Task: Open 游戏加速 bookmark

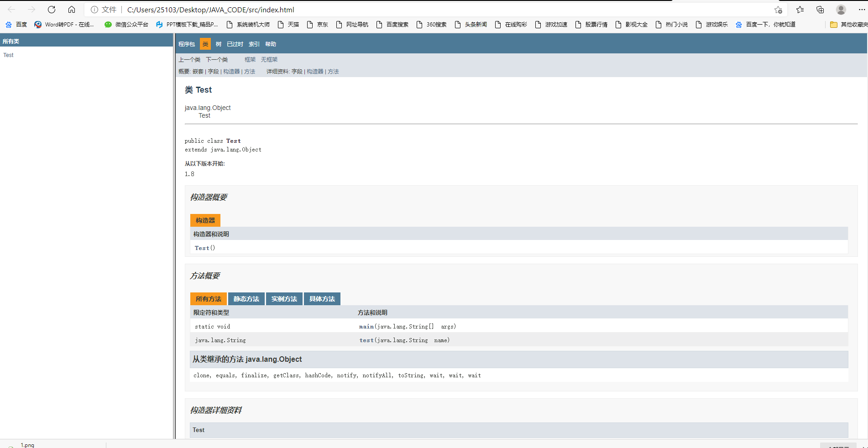Action: click(551, 25)
